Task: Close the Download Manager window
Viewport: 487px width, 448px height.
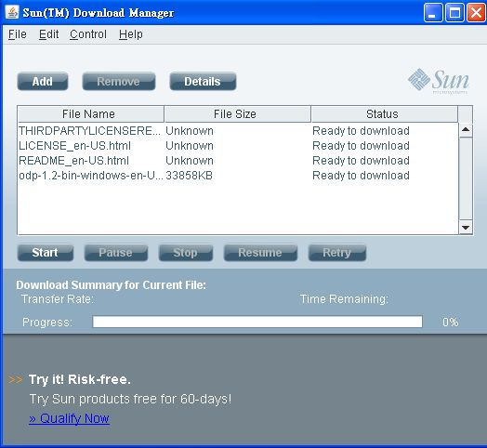Action: pos(476,13)
